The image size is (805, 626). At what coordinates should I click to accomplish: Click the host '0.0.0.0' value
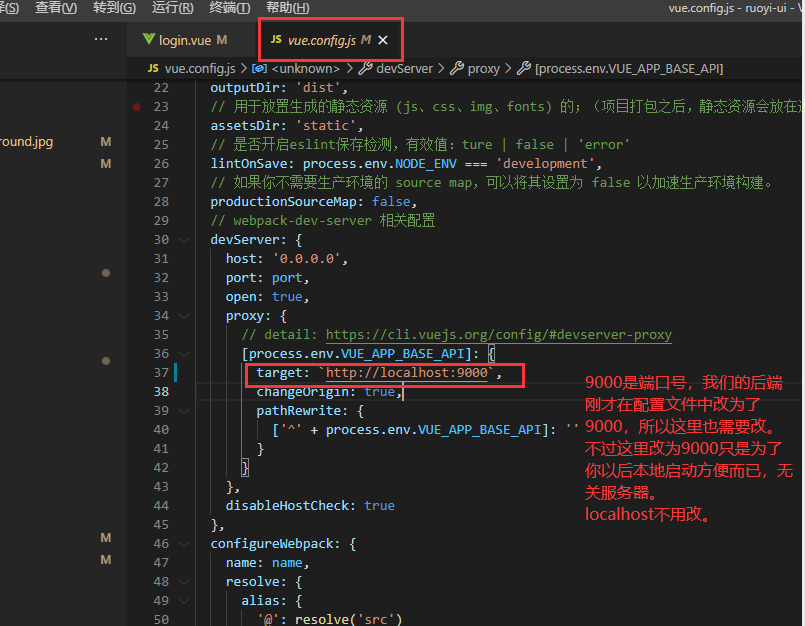click(306, 259)
